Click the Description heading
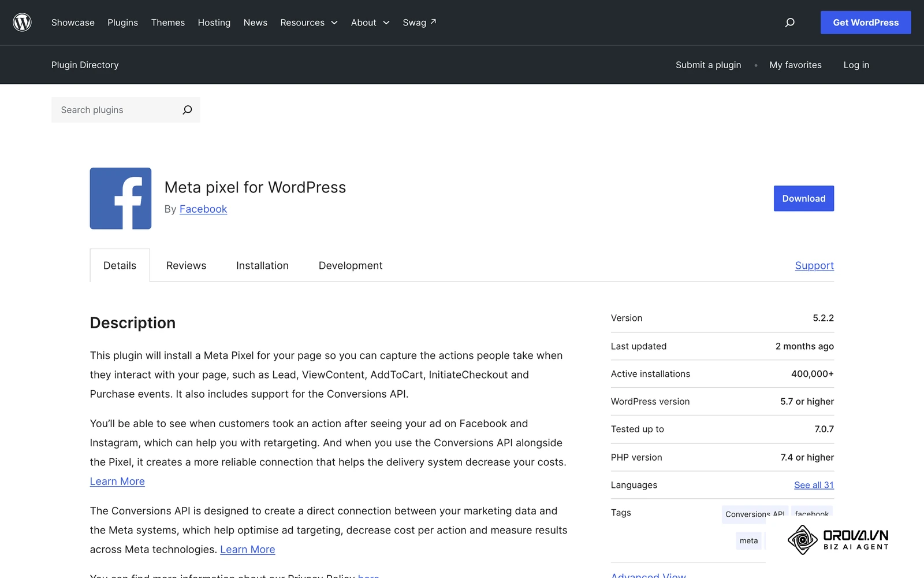924x578 pixels. [133, 323]
